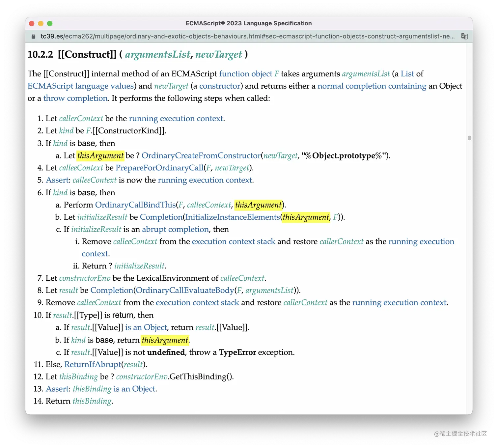Click the 10.2.2 [[Construct]] section heading
Viewport: 498px width, 448px height.
138,55
